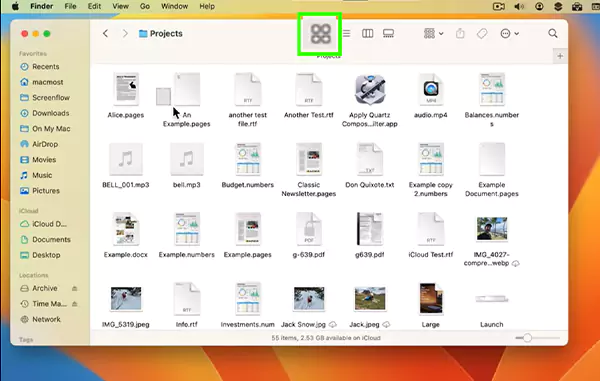Screen dimensions: 600x381
Task: Open the Go menu
Action: tap(145, 7)
